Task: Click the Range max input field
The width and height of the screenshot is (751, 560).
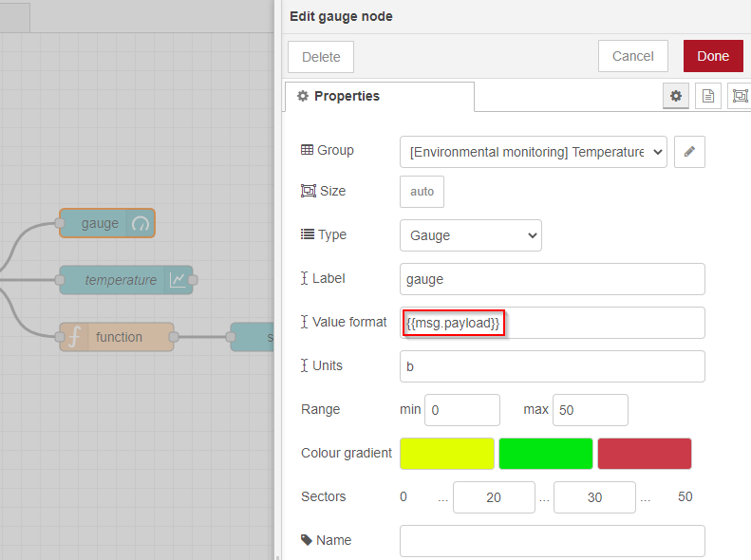Action: pos(591,410)
